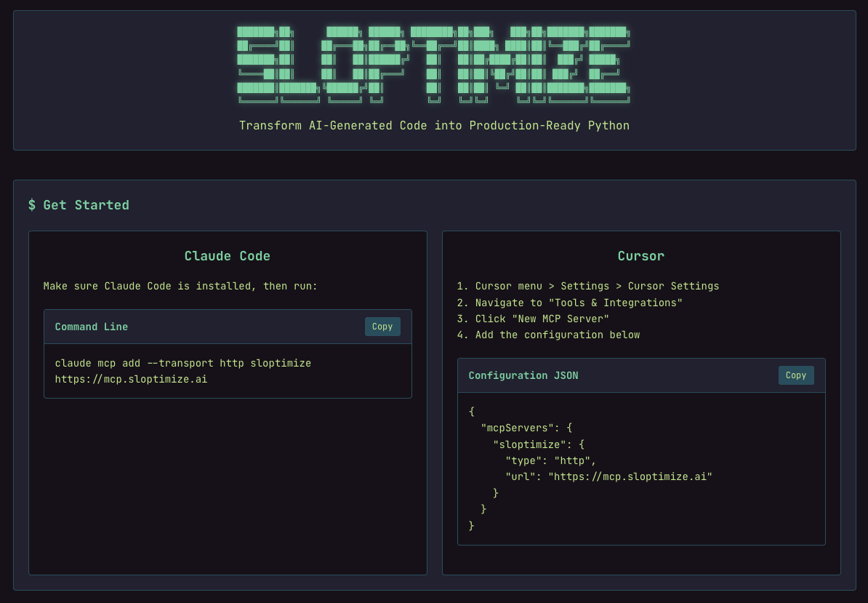Click step "Click New MCP Server"
Image resolution: width=868 pixels, height=603 pixels.
[533, 319]
